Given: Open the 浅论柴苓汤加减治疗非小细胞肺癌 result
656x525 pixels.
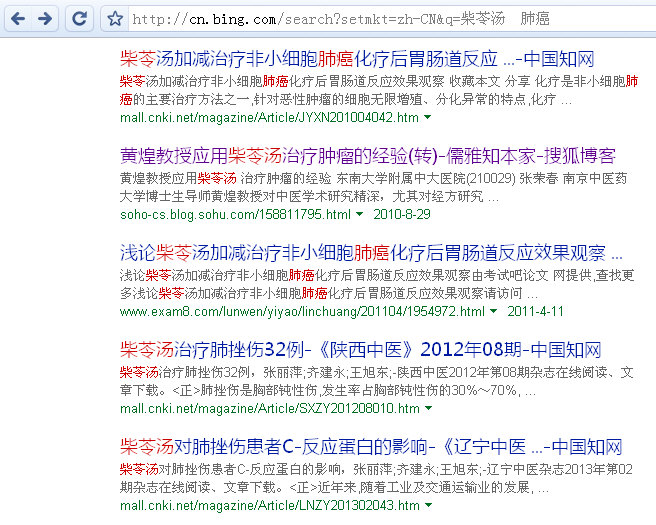Looking at the screenshot, I should 370,253.
